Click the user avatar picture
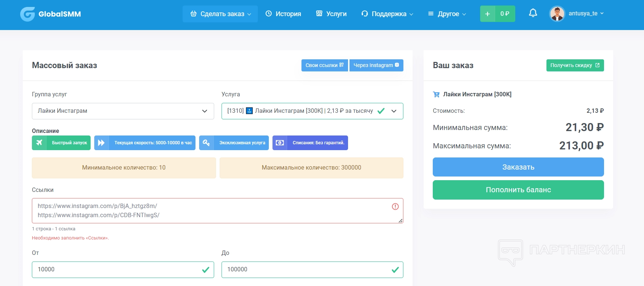 (557, 14)
